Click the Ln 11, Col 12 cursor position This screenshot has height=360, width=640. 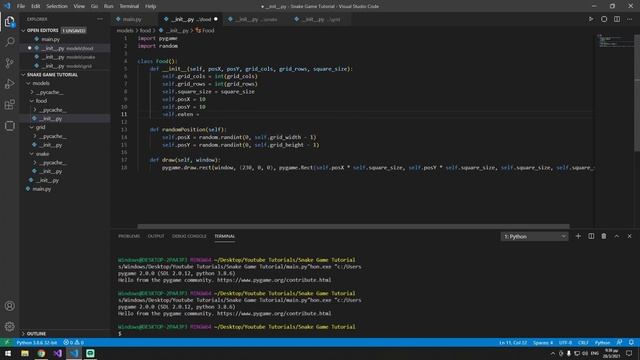[x=513, y=342]
